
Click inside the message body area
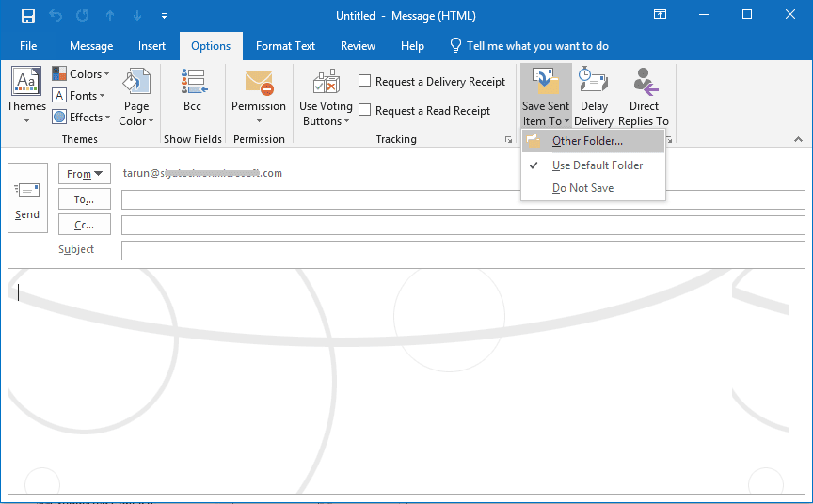[x=406, y=381]
